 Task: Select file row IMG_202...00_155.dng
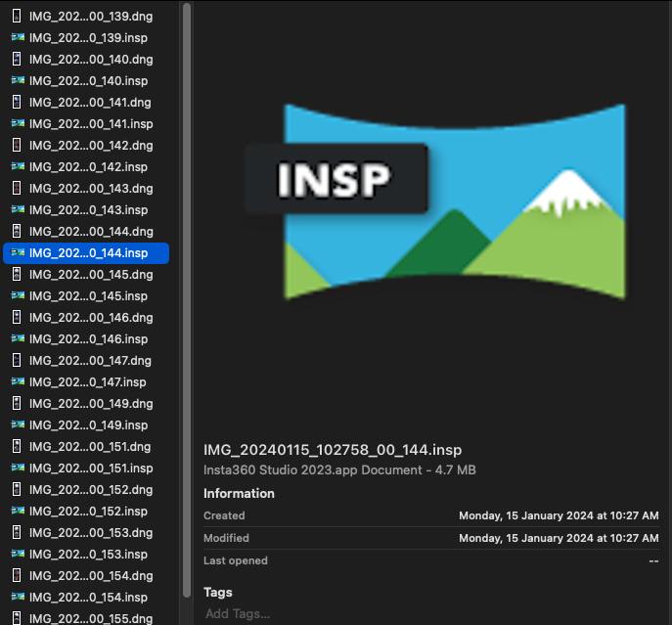tap(86, 618)
